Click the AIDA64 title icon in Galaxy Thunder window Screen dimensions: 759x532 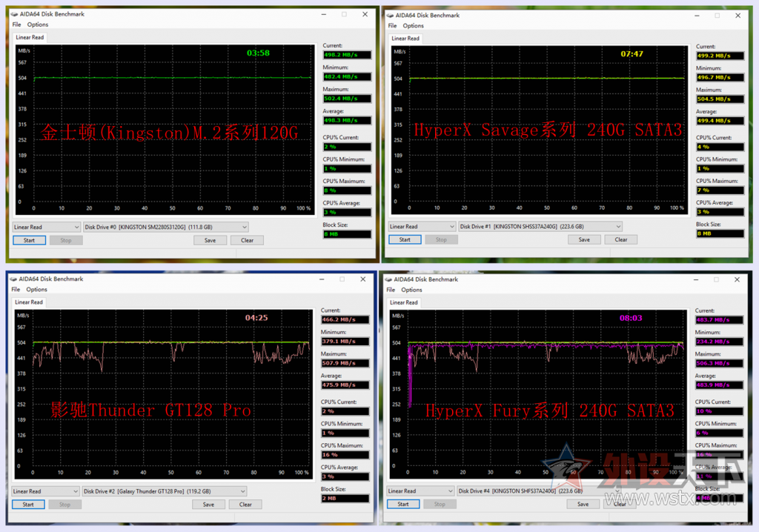pos(13,279)
